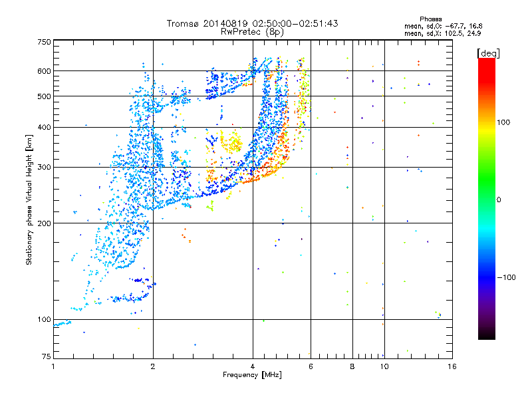532x399 pixels.
Task: Click the y-axis '75' tick label
Action: tap(47, 356)
